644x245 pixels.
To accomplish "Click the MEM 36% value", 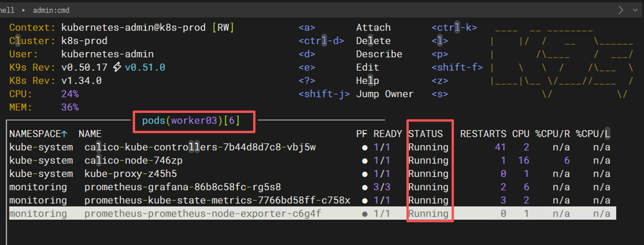I will [x=70, y=107].
